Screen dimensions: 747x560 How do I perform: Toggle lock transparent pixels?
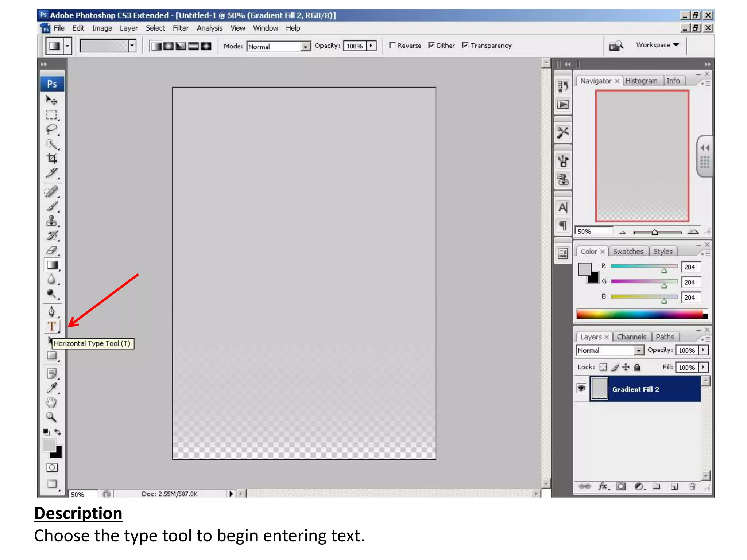point(604,367)
